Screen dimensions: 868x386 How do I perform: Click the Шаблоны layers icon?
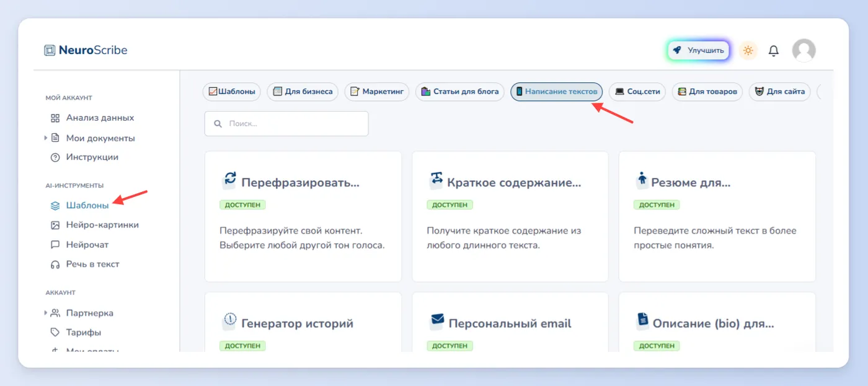click(x=55, y=205)
